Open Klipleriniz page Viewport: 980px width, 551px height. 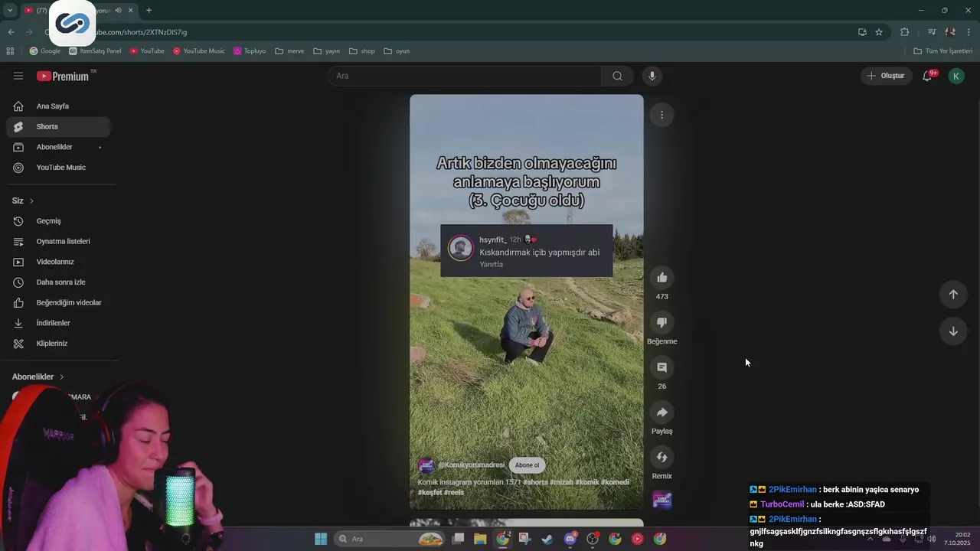(x=57, y=344)
